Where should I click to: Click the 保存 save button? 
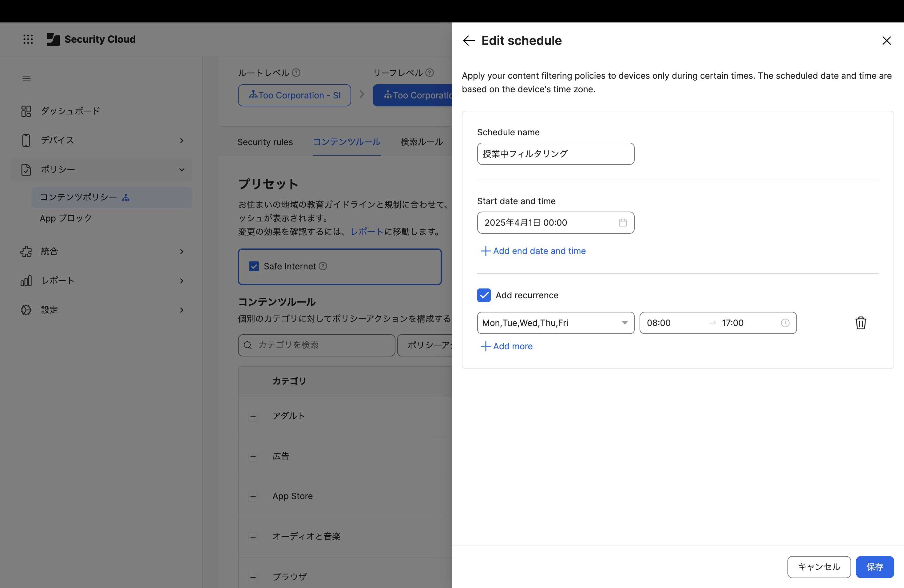click(874, 567)
